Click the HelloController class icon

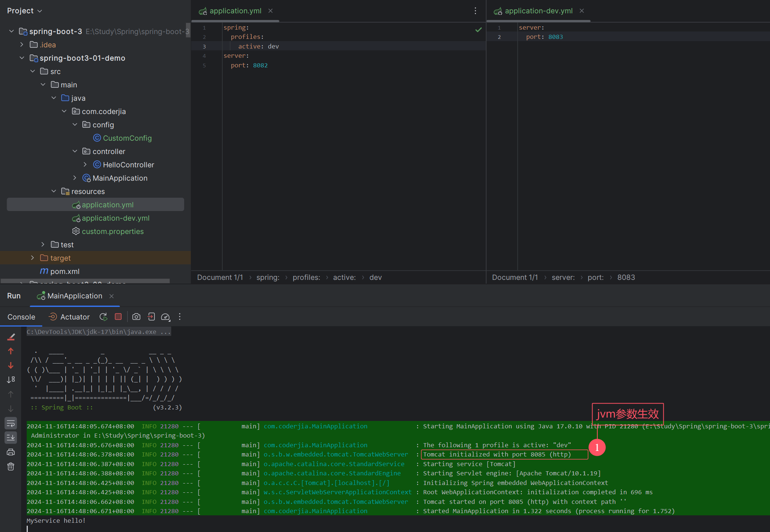(97, 165)
